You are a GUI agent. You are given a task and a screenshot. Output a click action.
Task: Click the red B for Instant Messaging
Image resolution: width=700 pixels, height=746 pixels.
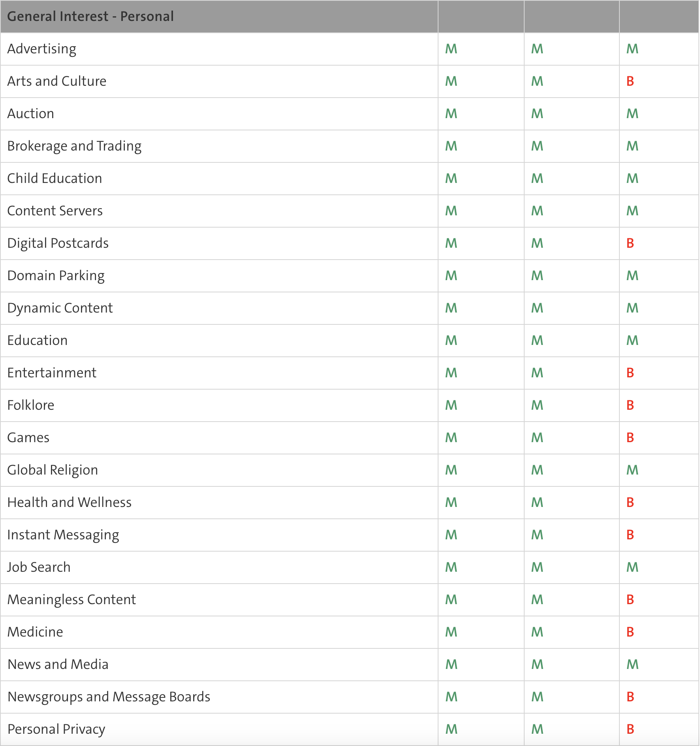(630, 535)
